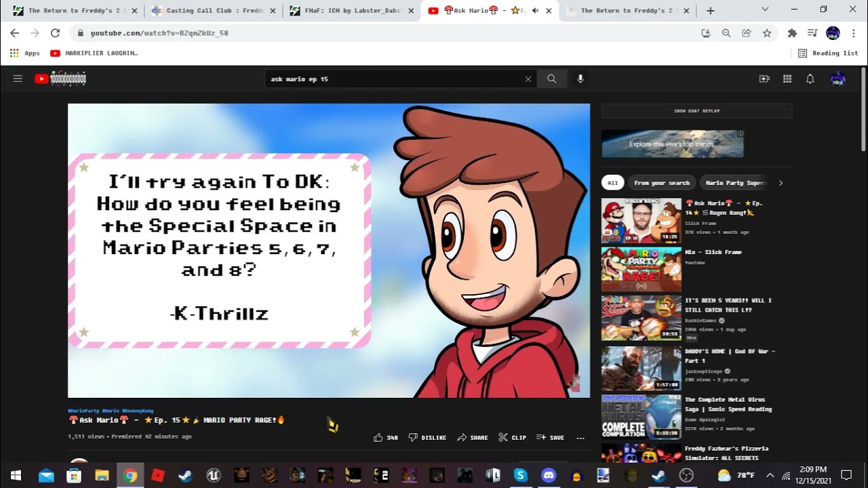Expand Chrome's tab search chevron
Screen dimensions: 868x488
click(x=765, y=9)
